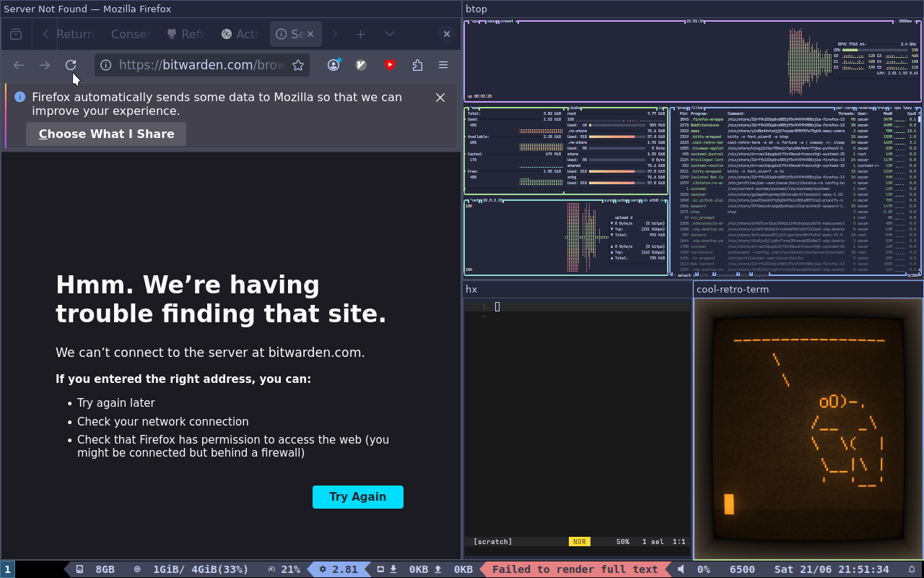This screenshot has height=578, width=924.
Task: Click orange cursor block in cool-retro-term
Action: (x=729, y=504)
